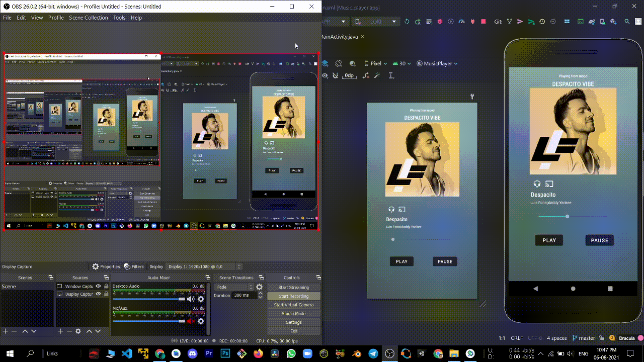
Task: Click Orientation rotate icon in design toolbar
Action: pyautogui.click(x=339, y=63)
